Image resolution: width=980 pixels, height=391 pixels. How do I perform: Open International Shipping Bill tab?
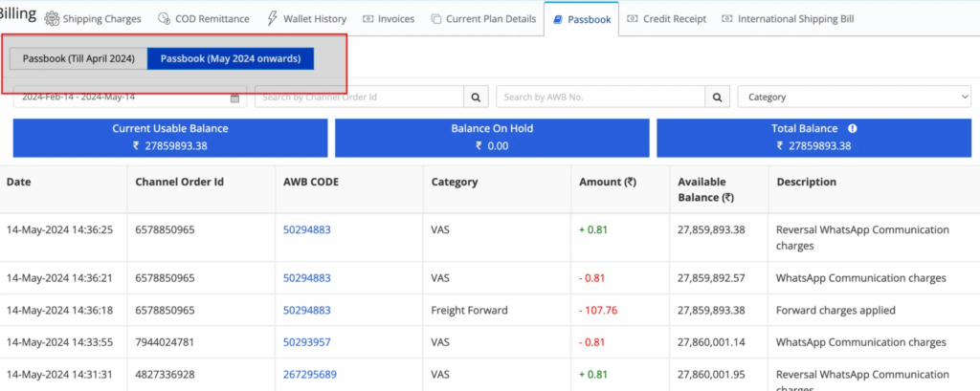[788, 19]
